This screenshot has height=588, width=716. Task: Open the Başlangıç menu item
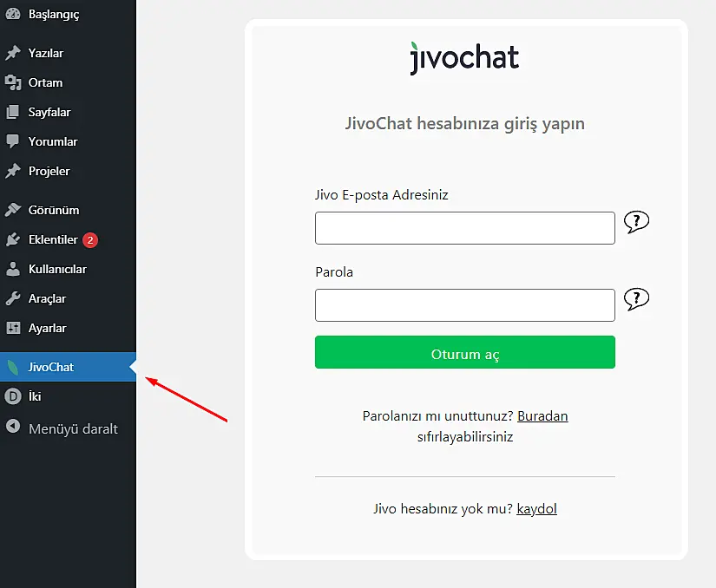(68, 14)
